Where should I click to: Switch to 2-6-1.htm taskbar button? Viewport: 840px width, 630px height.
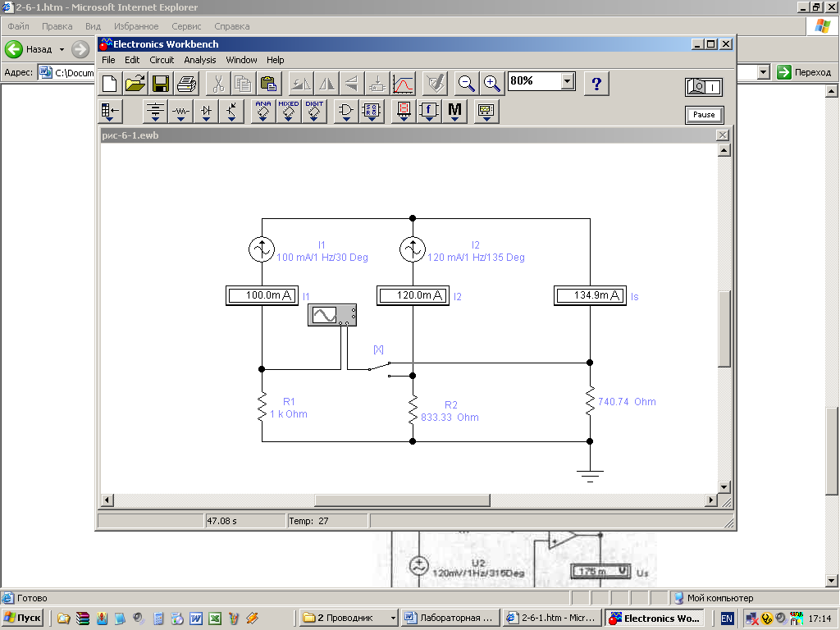pyautogui.click(x=552, y=619)
